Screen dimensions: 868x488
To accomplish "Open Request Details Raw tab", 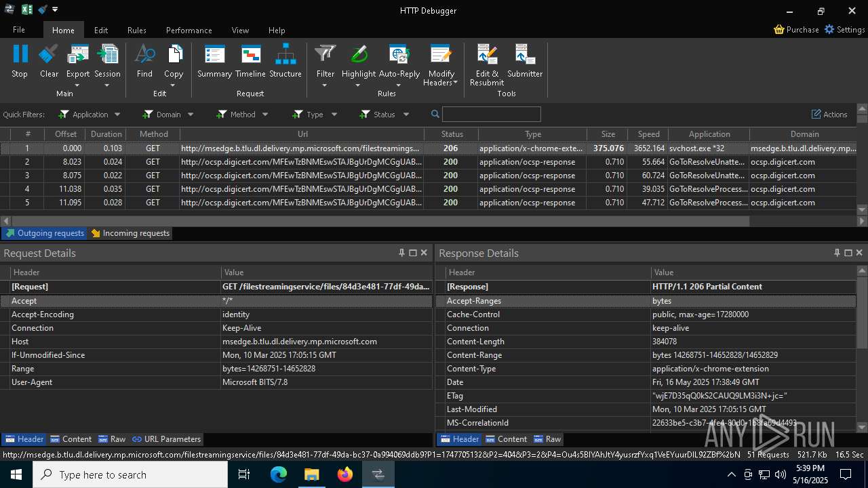I will pyautogui.click(x=112, y=439).
